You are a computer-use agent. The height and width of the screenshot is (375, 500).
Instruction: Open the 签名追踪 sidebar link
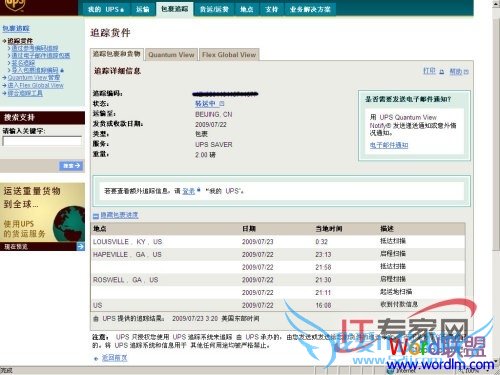tap(23, 63)
